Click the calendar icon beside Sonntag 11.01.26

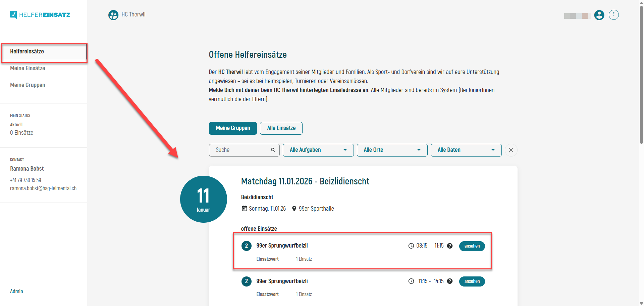click(244, 209)
